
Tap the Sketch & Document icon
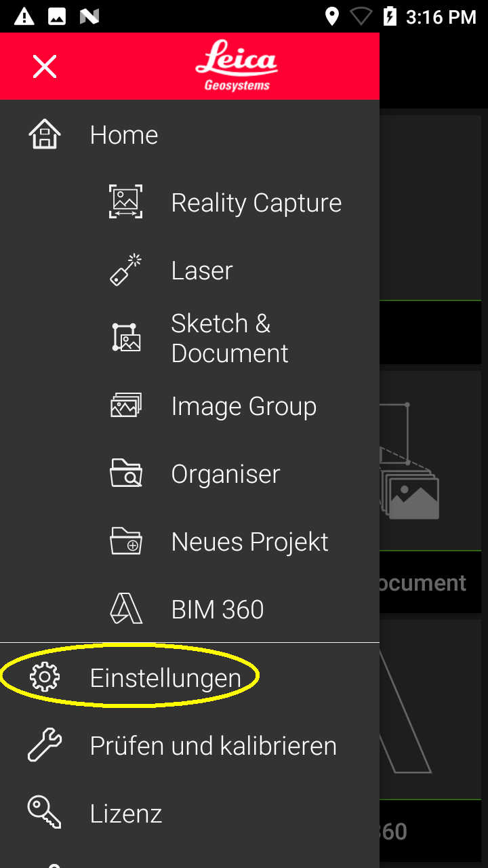(x=126, y=338)
